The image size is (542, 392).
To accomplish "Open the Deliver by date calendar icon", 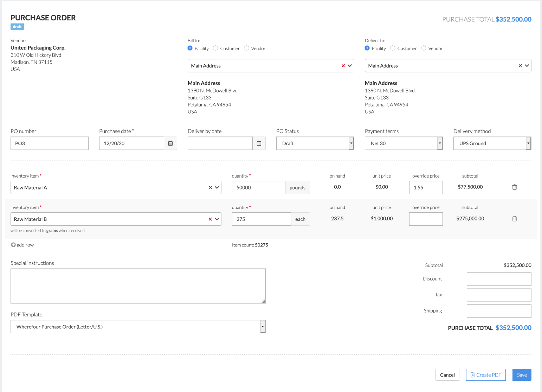I will tap(259, 143).
